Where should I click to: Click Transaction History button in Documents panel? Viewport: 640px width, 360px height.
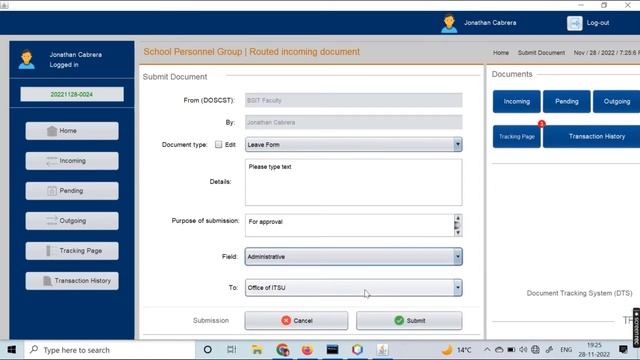coord(591,137)
